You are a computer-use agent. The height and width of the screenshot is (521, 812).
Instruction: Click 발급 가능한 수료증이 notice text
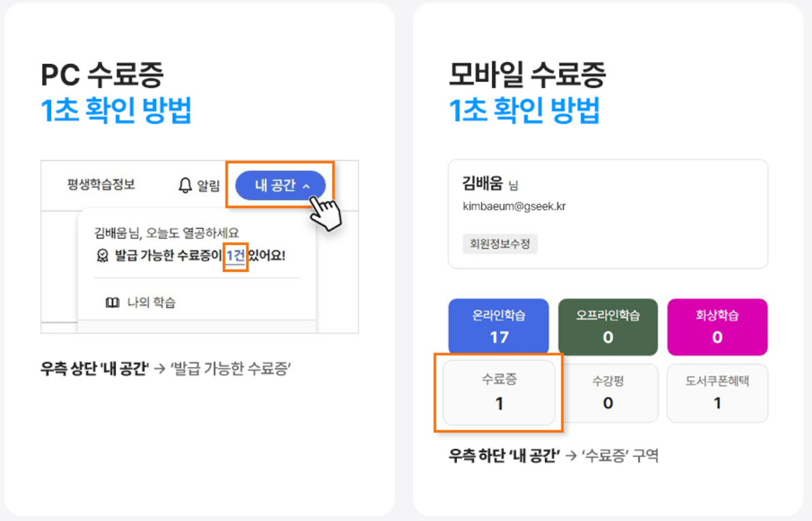pos(168,255)
